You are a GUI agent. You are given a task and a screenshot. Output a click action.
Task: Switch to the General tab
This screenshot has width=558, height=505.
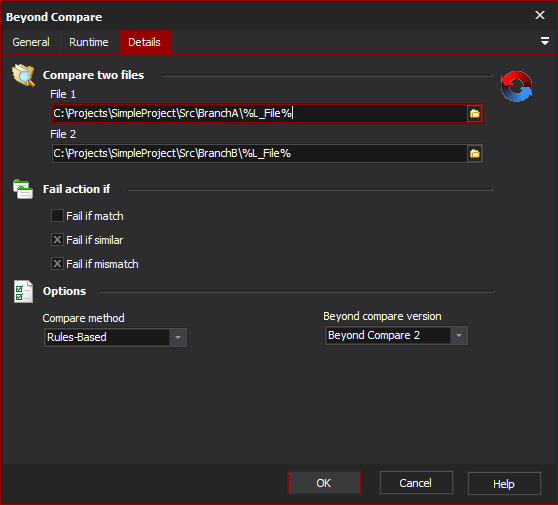click(x=31, y=42)
